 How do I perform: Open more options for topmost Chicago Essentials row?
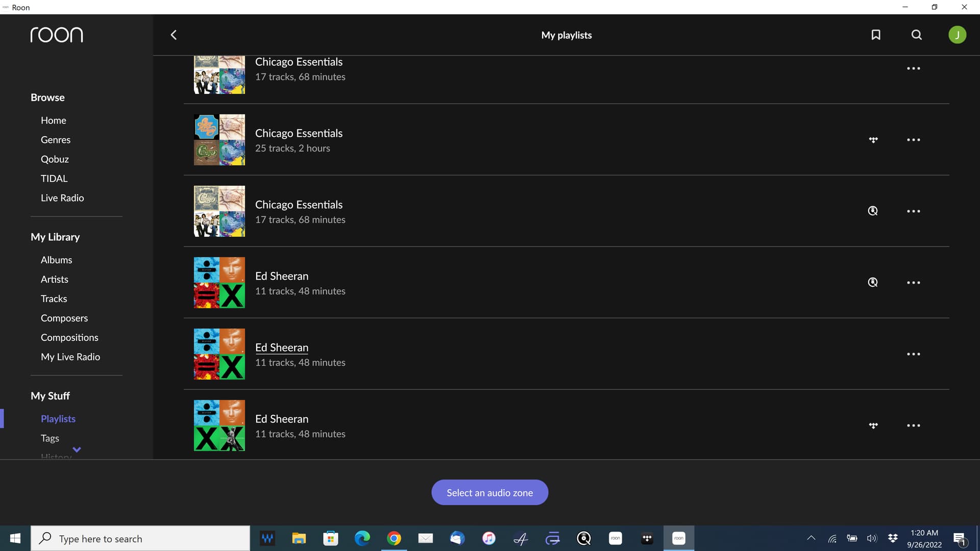(x=914, y=68)
